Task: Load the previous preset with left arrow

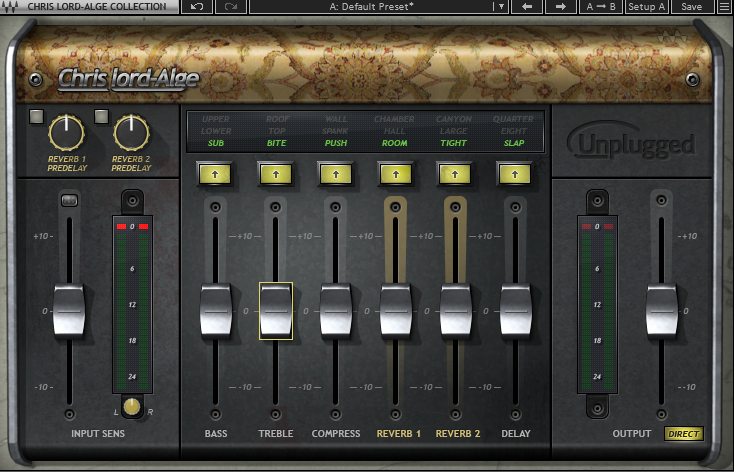Action: click(x=528, y=7)
